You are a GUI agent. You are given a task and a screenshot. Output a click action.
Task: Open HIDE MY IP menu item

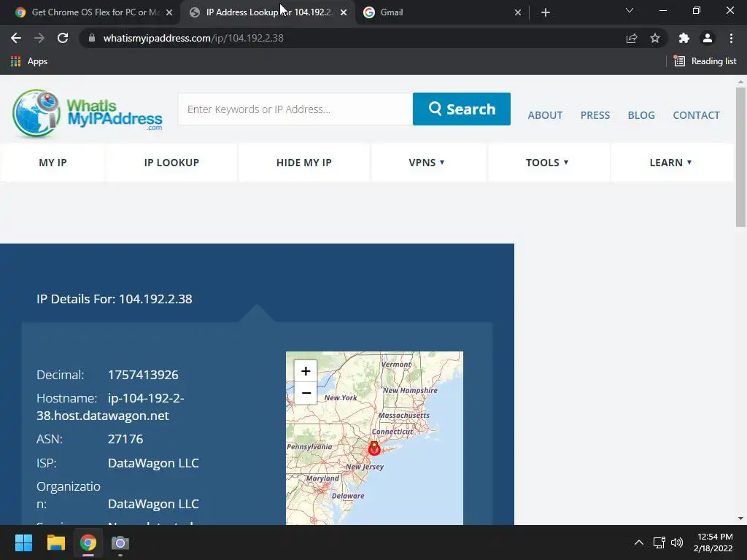[x=304, y=163]
